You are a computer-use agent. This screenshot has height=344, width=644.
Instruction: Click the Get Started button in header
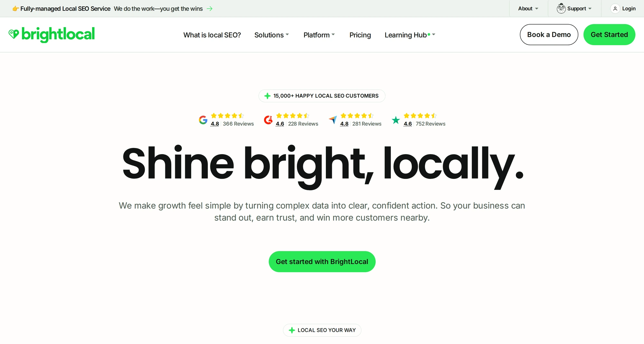tap(609, 34)
